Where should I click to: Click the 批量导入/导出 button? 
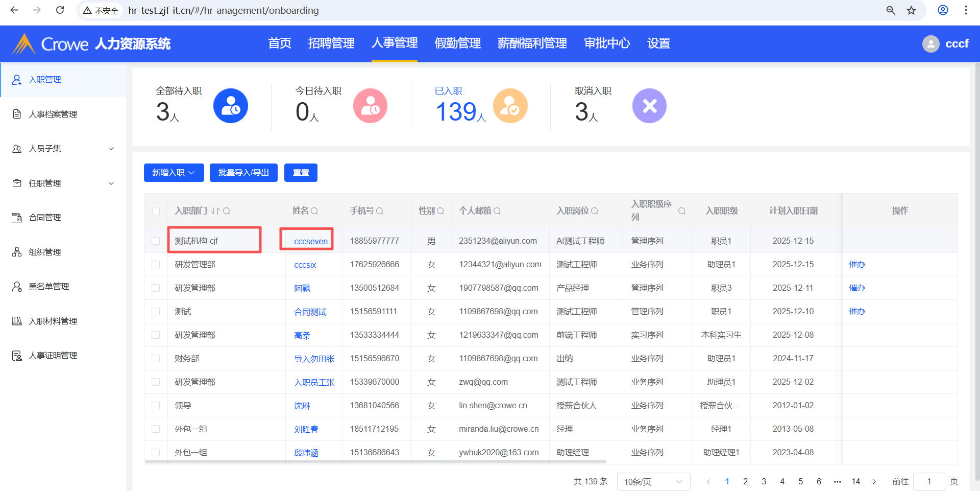243,173
